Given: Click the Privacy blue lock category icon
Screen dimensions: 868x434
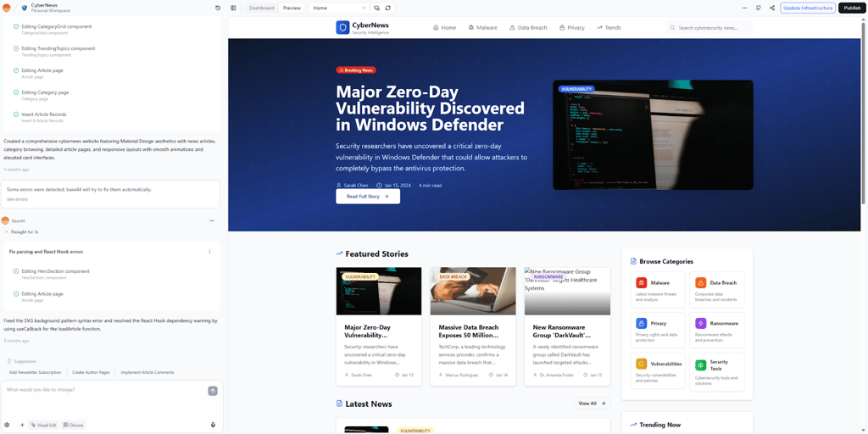Looking at the screenshot, I should pyautogui.click(x=641, y=323).
